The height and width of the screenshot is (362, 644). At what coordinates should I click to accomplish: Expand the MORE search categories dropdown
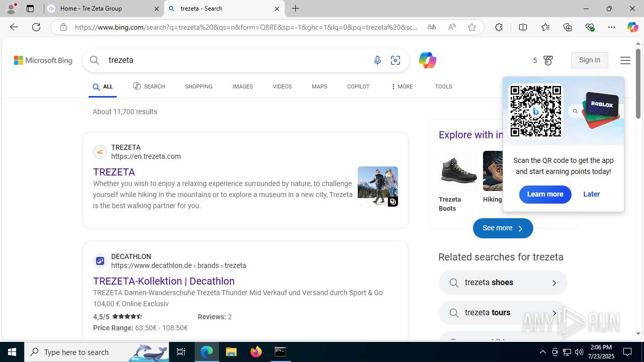pyautogui.click(x=401, y=86)
